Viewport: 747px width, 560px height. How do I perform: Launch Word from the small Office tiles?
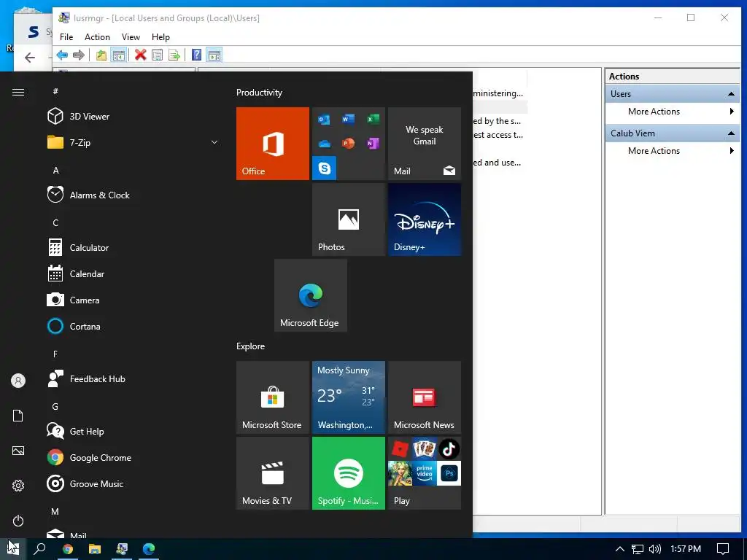pyautogui.click(x=348, y=119)
